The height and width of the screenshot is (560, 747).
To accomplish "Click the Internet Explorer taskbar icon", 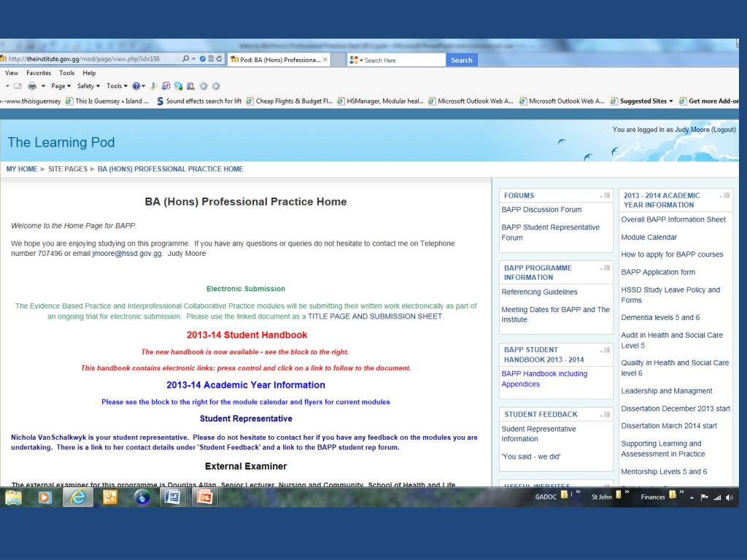I will pos(77,497).
